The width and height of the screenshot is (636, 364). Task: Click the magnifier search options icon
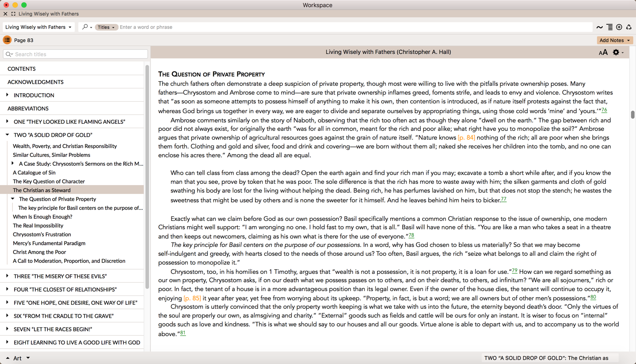pos(87,27)
